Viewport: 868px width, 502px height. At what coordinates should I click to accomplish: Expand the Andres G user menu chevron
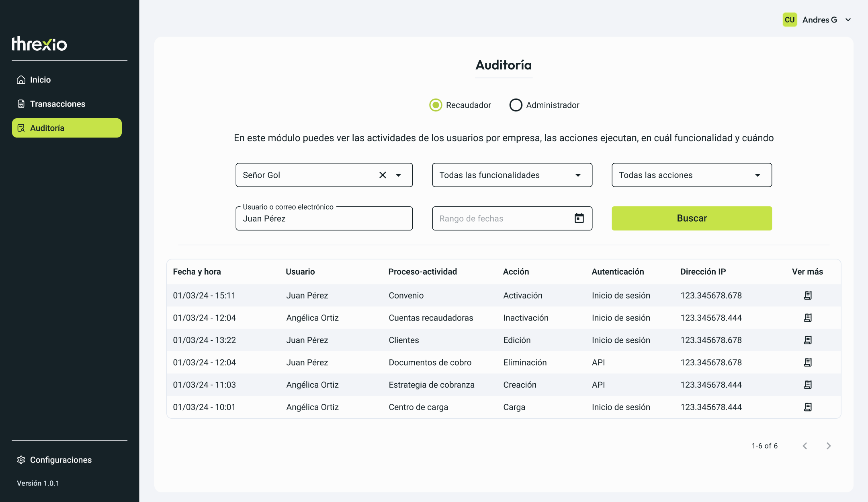(x=848, y=20)
